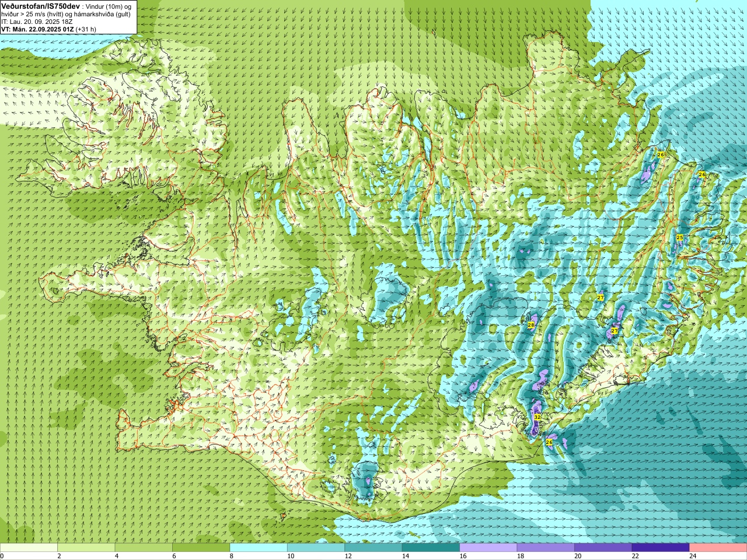Click the legend tick label "4"
The height and width of the screenshot is (560, 747).
tap(117, 556)
